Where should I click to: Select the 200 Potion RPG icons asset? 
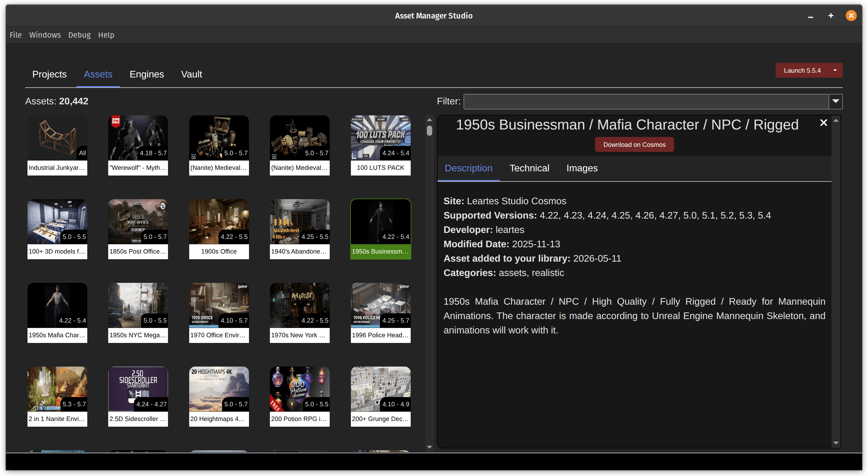tap(299, 396)
